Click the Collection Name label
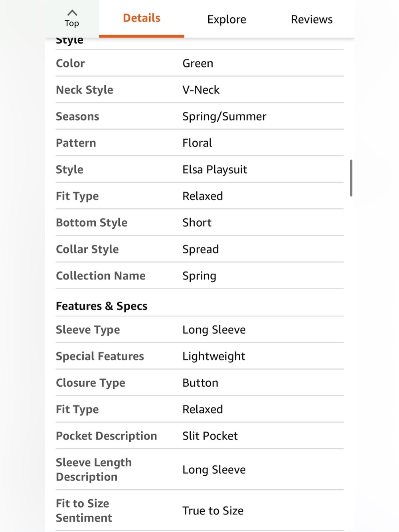This screenshot has height=532, width=399. (101, 276)
